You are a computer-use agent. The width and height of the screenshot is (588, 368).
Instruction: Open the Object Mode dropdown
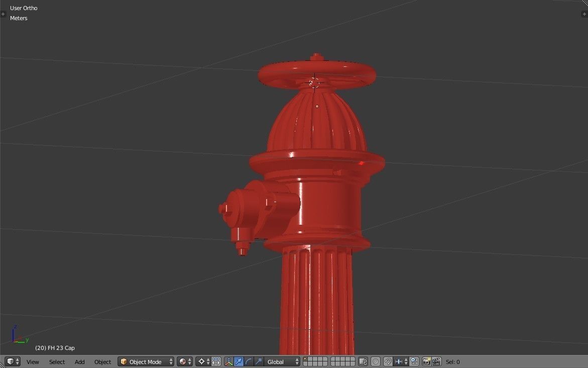coord(146,361)
